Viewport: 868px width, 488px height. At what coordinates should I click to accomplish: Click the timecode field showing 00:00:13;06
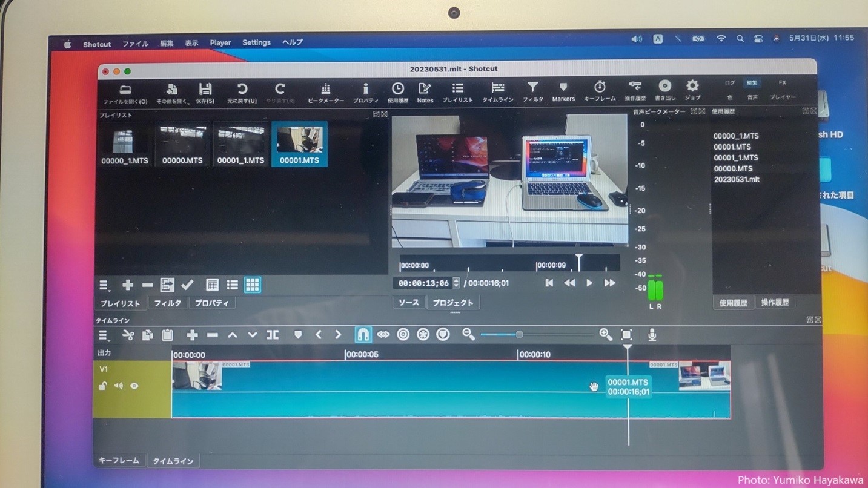(423, 283)
